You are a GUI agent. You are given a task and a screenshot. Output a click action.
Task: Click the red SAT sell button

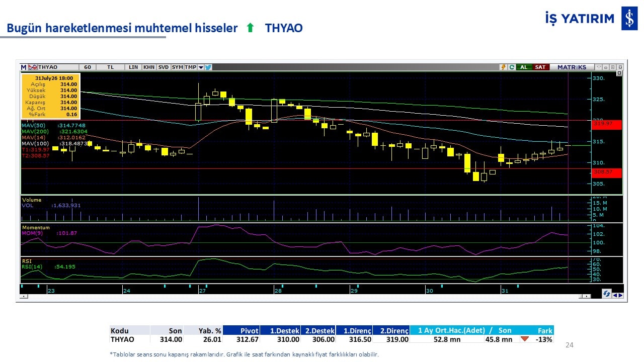coord(540,67)
